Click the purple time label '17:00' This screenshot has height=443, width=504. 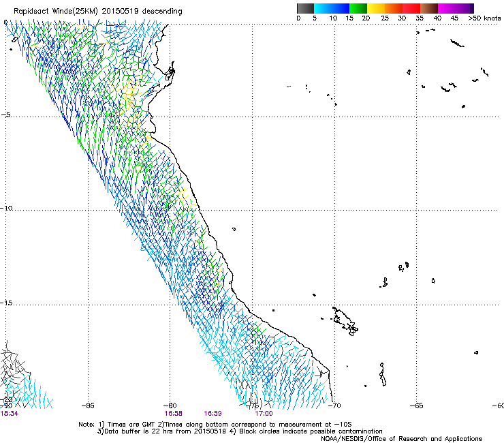[264, 414]
